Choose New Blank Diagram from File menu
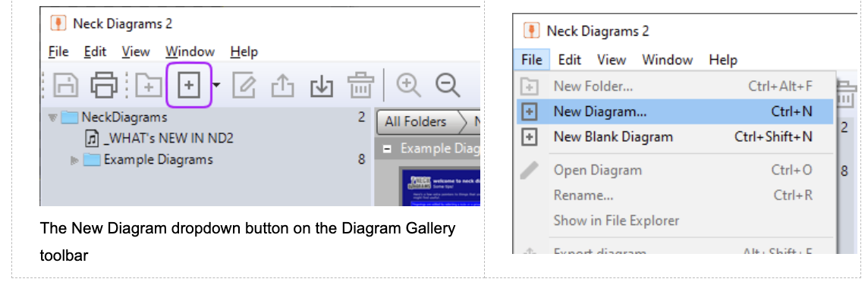868x282 pixels. coord(675,136)
